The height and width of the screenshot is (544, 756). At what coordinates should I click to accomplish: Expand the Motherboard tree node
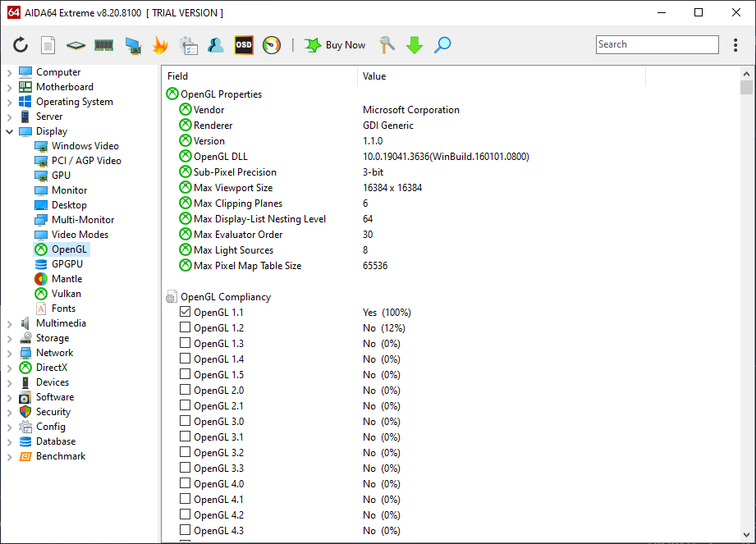(9, 87)
